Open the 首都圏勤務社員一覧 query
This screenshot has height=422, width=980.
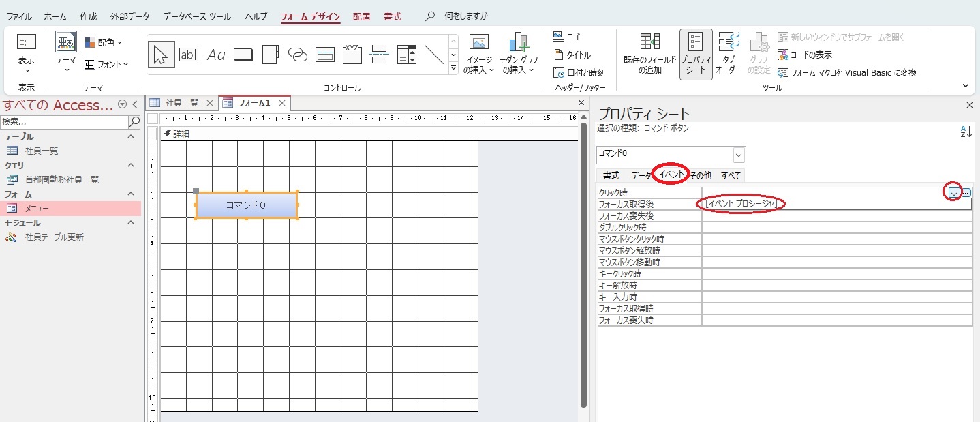(62, 180)
